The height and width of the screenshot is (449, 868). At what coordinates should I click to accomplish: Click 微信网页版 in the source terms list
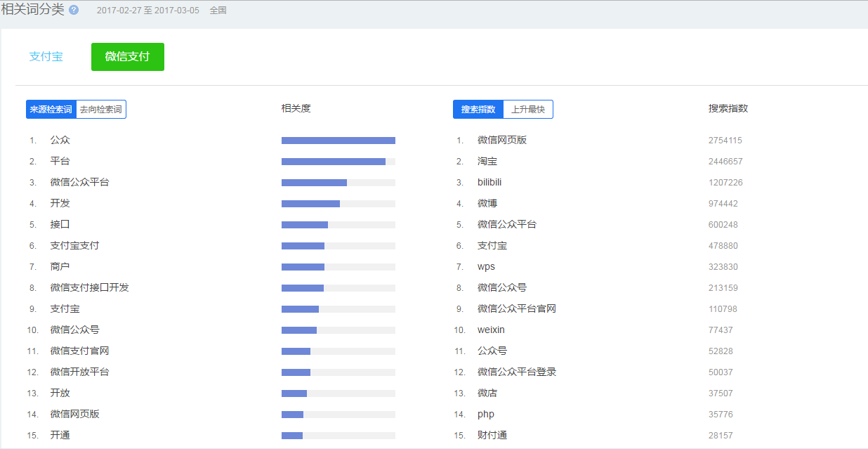[x=75, y=415]
